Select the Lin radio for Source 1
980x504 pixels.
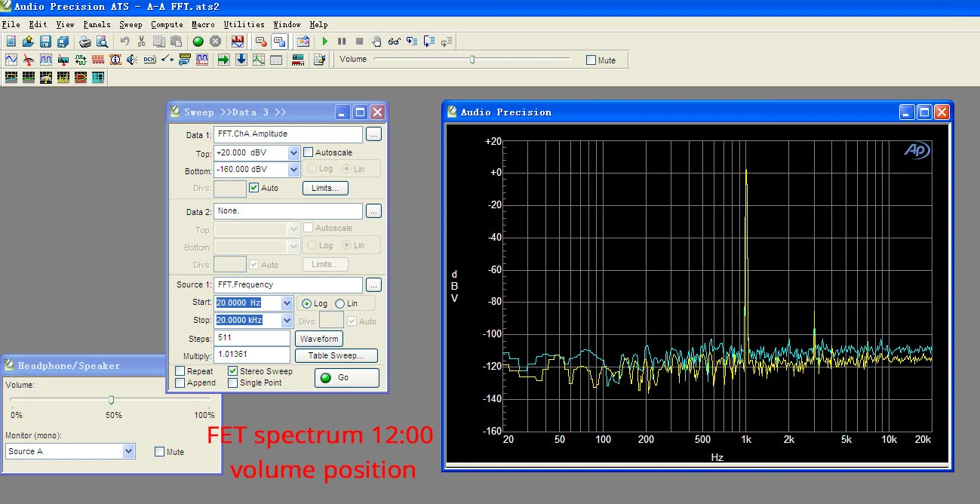[x=340, y=303]
